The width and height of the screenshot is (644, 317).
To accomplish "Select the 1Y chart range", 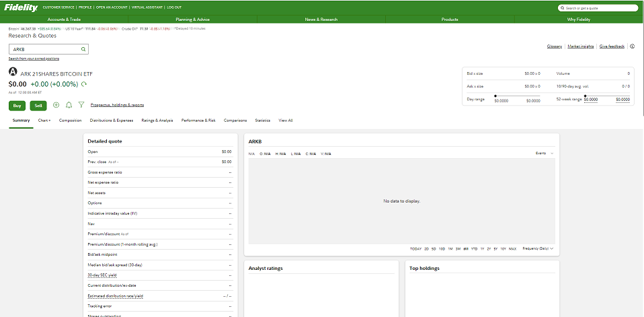I will 482,249.
